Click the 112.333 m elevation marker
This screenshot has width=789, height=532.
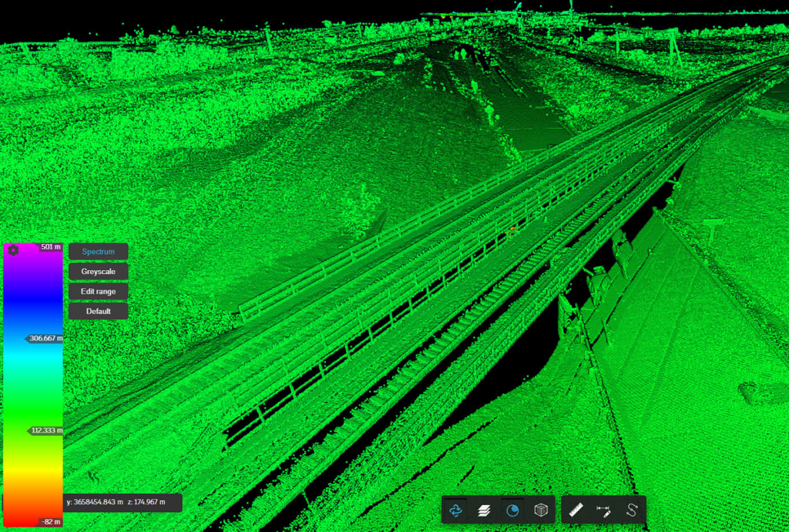[x=46, y=430]
